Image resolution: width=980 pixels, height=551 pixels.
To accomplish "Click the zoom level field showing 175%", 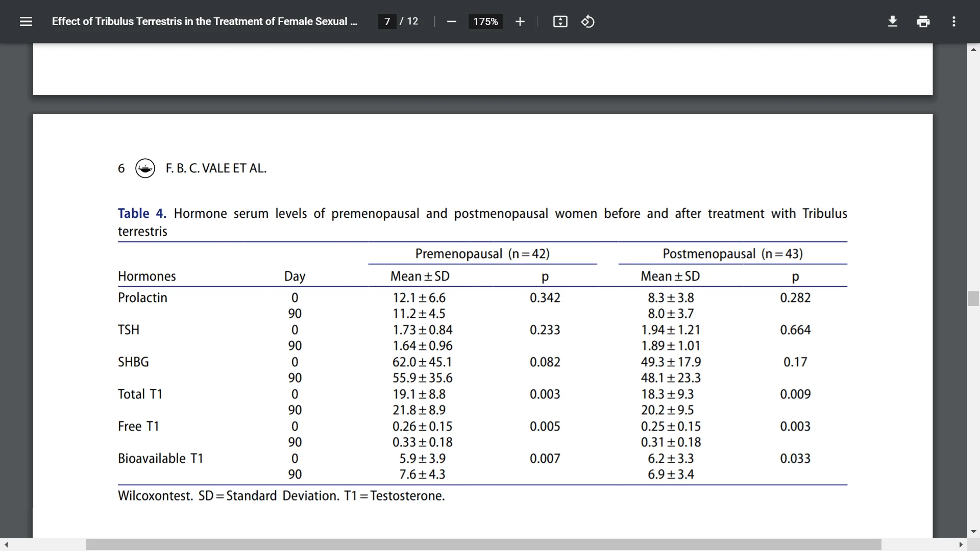I will 485,21.
